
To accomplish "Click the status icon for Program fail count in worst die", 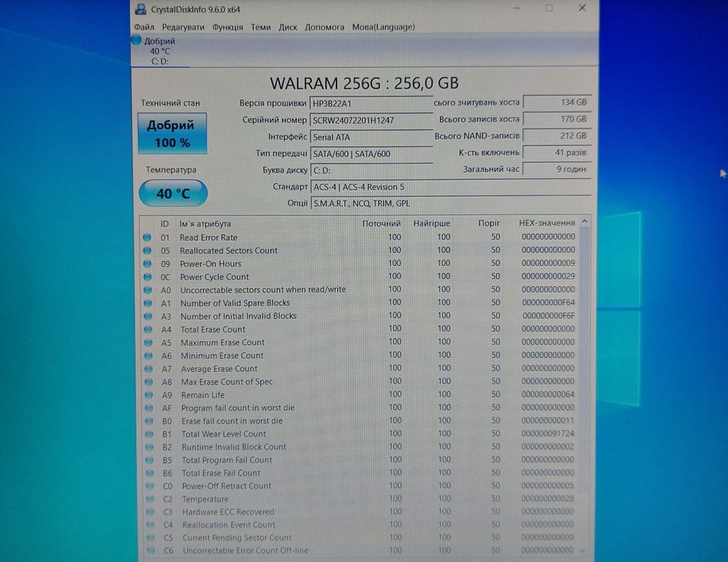I will tap(149, 408).
